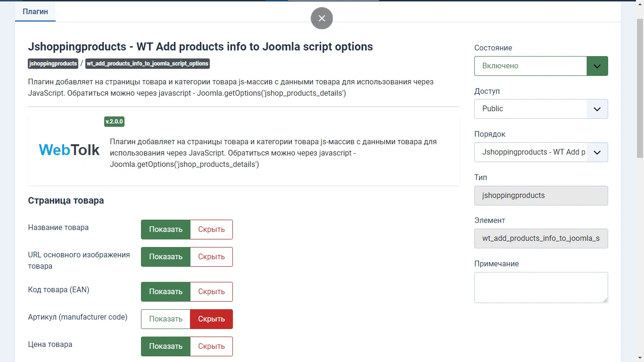
Task: Click the wt_add_products_info_to_joomla_script_options badge
Action: tap(147, 64)
